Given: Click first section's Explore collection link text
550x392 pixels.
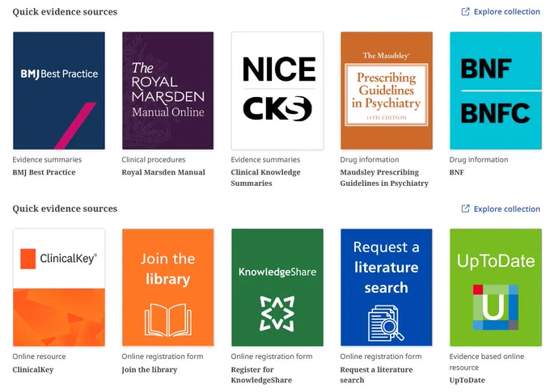Looking at the screenshot, I should tap(507, 11).
